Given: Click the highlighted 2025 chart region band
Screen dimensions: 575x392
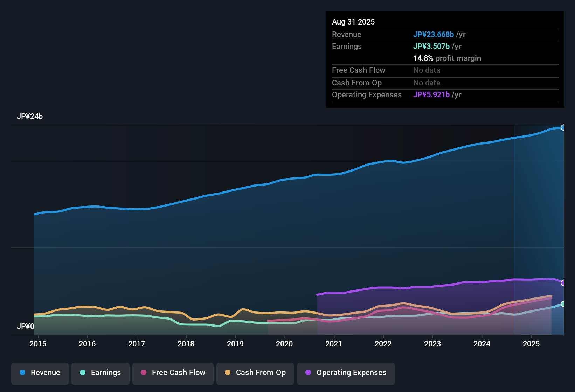Looking at the screenshot, I should click(539, 227).
